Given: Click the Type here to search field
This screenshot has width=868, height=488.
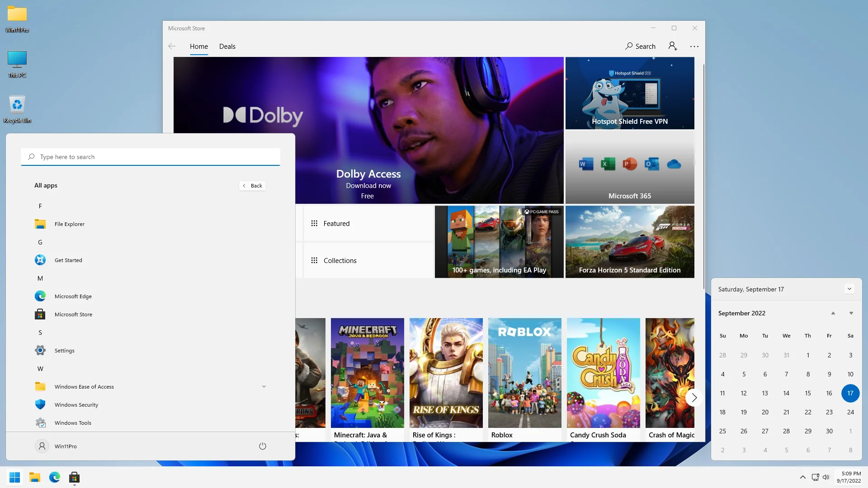Looking at the screenshot, I should (x=151, y=157).
